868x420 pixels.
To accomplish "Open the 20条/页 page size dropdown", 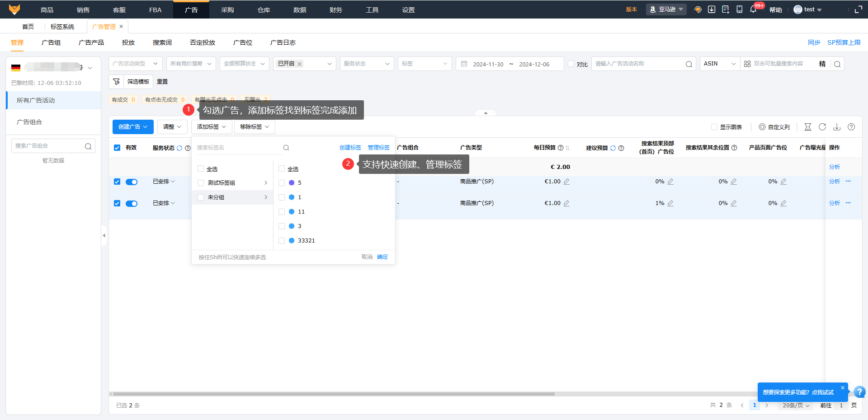I will 796,405.
